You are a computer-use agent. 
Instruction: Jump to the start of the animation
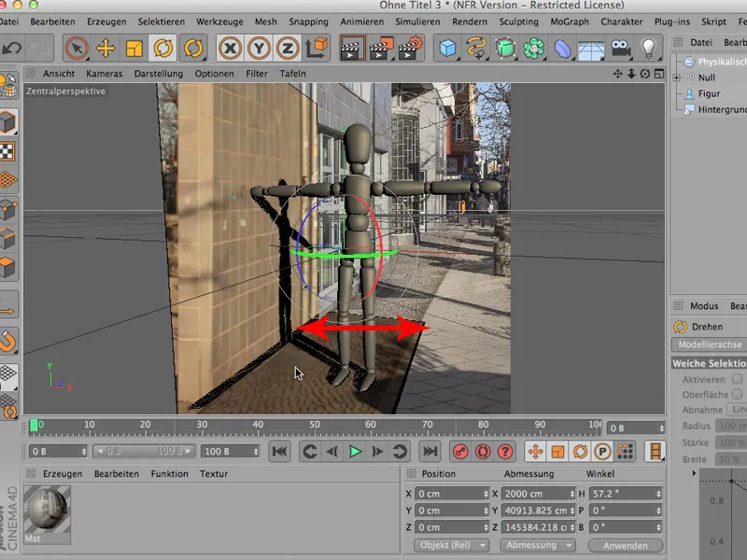point(279,452)
